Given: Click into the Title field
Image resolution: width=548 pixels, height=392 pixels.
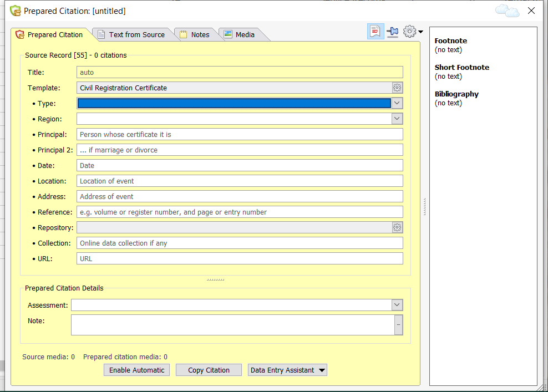Looking at the screenshot, I should tap(240, 72).
